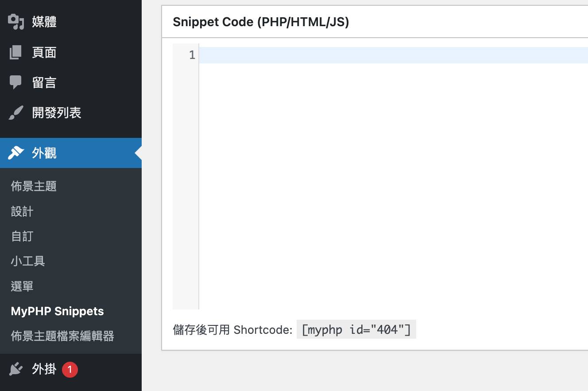This screenshot has width=588, height=391.
Task: Click the [myphp id="404"] shortcode text
Action: click(356, 330)
